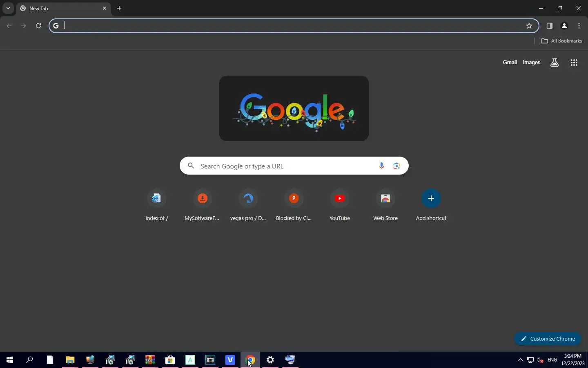Open the MySoftwareF... shortcut
The height and width of the screenshot is (368, 588).
(202, 206)
